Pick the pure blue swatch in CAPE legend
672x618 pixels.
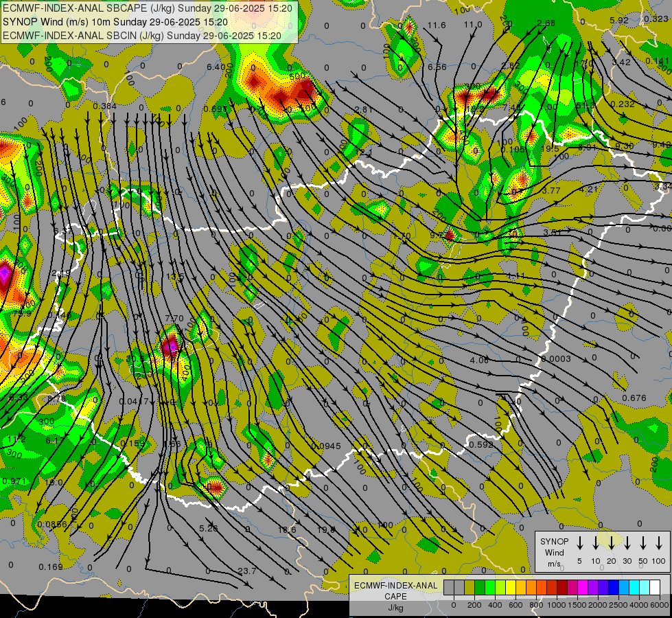(x=613, y=588)
